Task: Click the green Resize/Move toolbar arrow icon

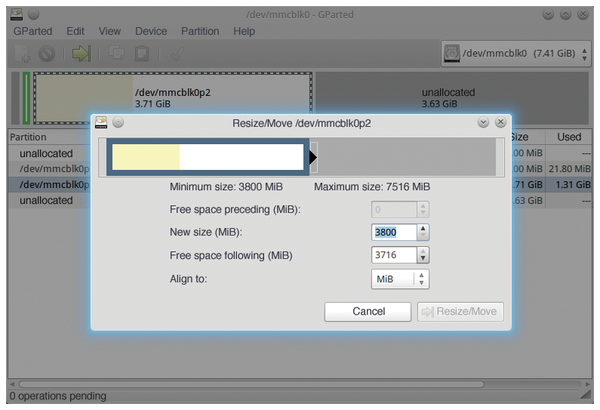Action: tap(82, 54)
